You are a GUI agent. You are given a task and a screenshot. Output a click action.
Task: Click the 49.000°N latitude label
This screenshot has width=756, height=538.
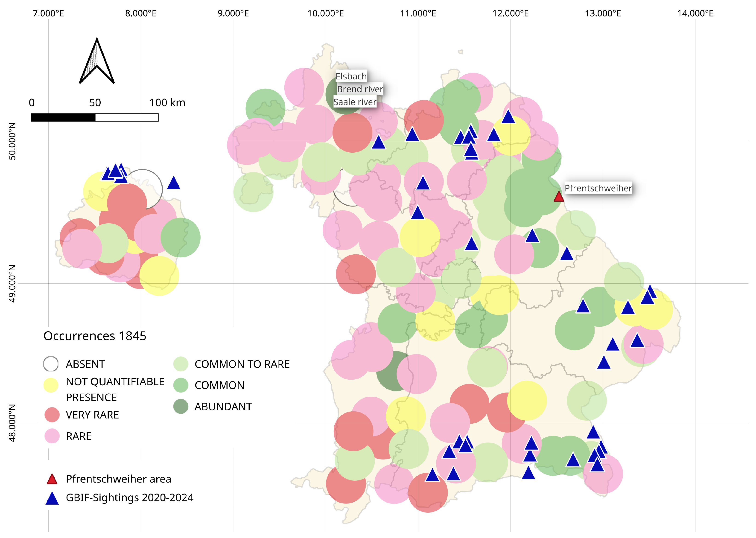coord(12,284)
